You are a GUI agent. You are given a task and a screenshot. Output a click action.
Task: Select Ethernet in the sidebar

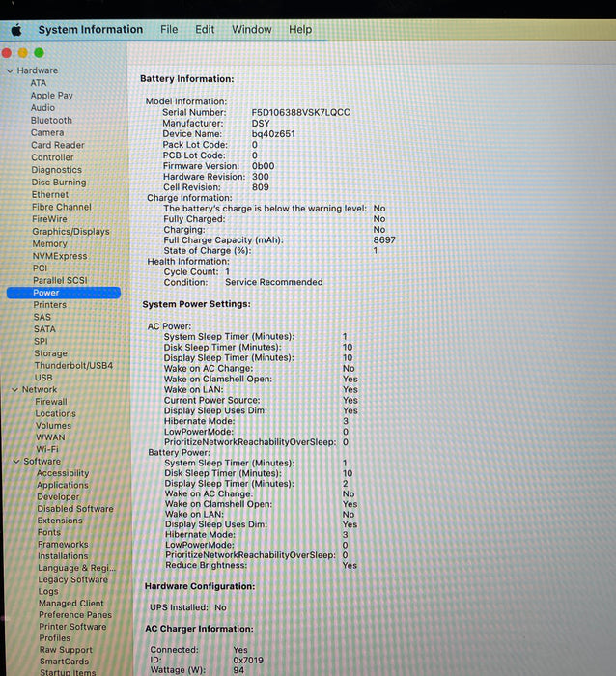pyautogui.click(x=50, y=195)
